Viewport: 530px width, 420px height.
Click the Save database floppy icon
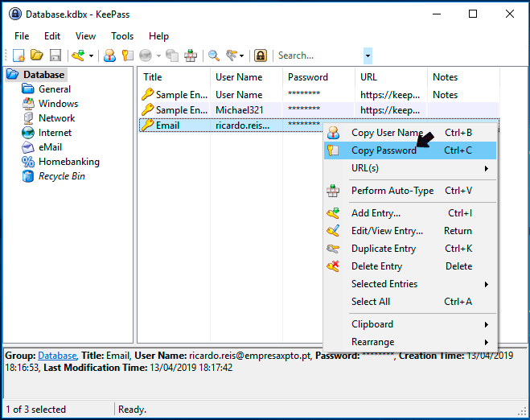[55, 56]
